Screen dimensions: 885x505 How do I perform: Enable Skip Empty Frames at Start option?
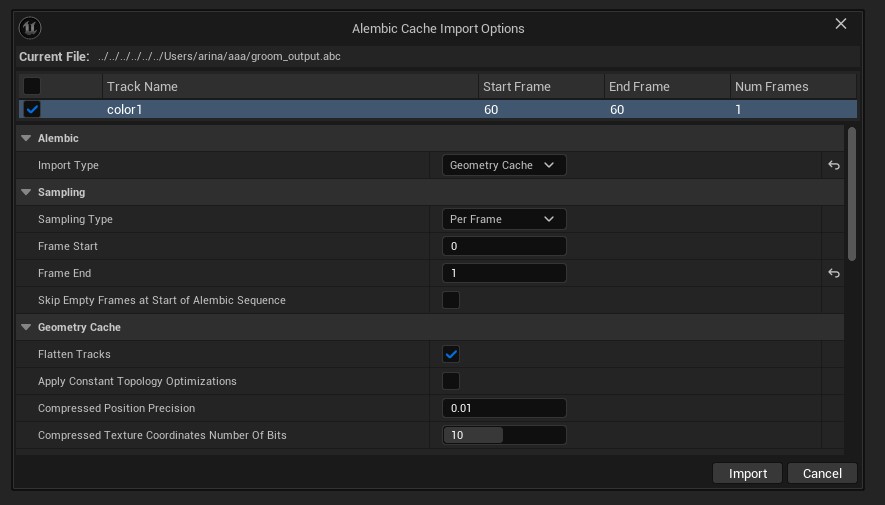click(x=451, y=300)
